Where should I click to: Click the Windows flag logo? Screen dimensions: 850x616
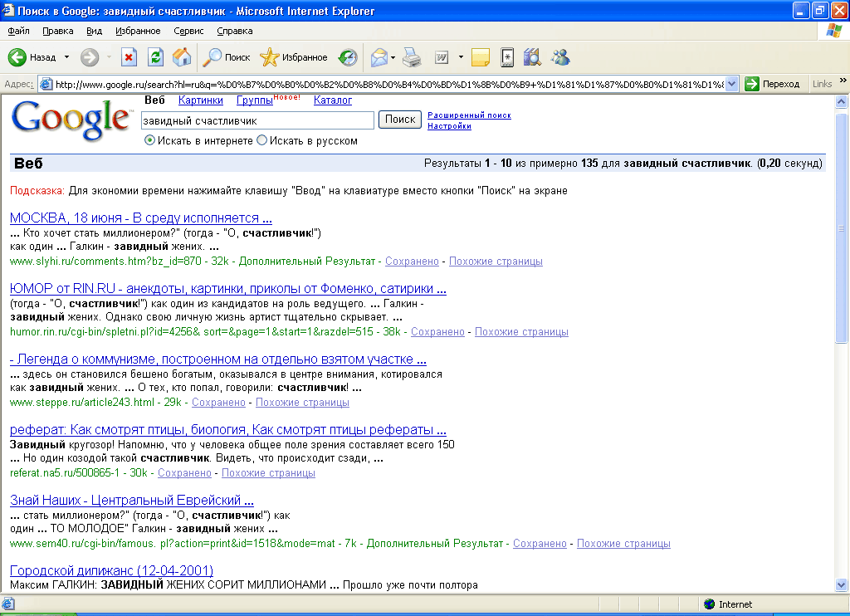[834, 31]
